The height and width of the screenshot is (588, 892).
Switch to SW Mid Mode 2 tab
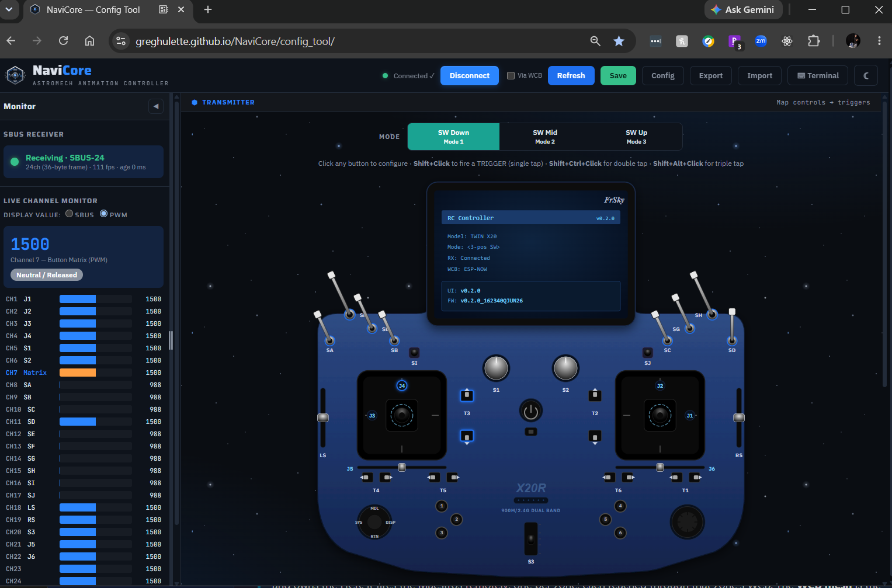click(545, 137)
